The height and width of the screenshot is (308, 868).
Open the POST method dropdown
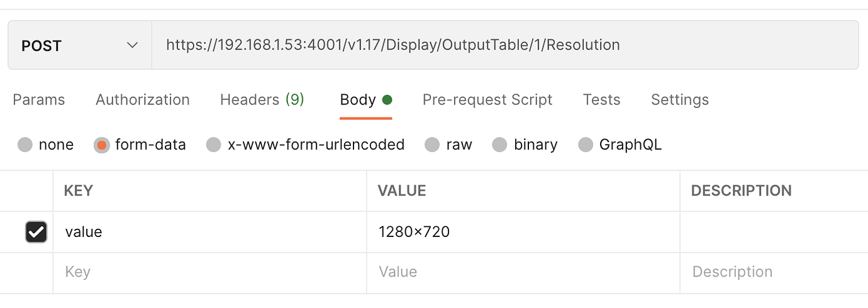point(79,45)
